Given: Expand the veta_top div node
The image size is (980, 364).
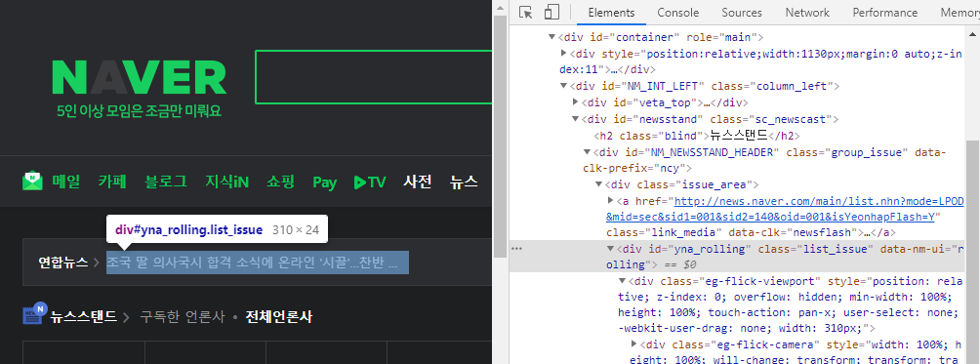Looking at the screenshot, I should click(x=576, y=101).
